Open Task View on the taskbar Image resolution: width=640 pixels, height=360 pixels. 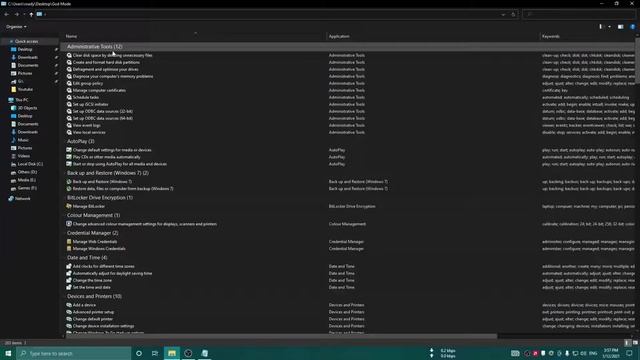click(x=155, y=353)
